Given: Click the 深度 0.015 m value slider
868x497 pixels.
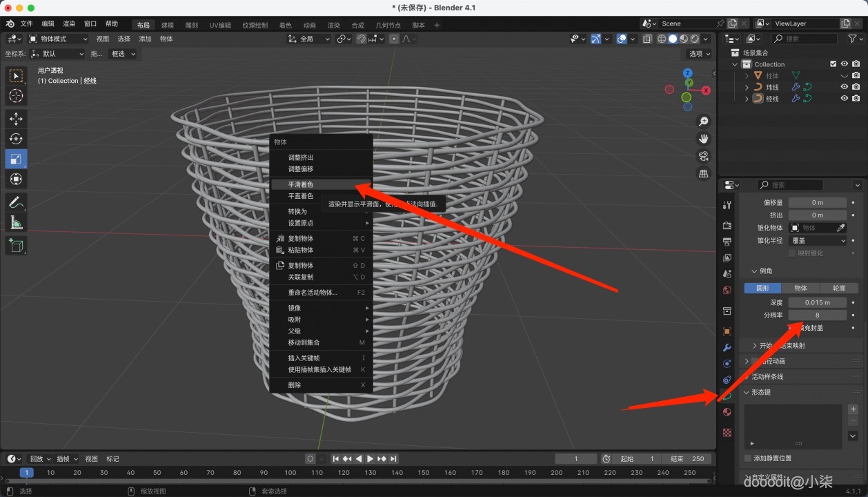Looking at the screenshot, I should click(x=817, y=302).
